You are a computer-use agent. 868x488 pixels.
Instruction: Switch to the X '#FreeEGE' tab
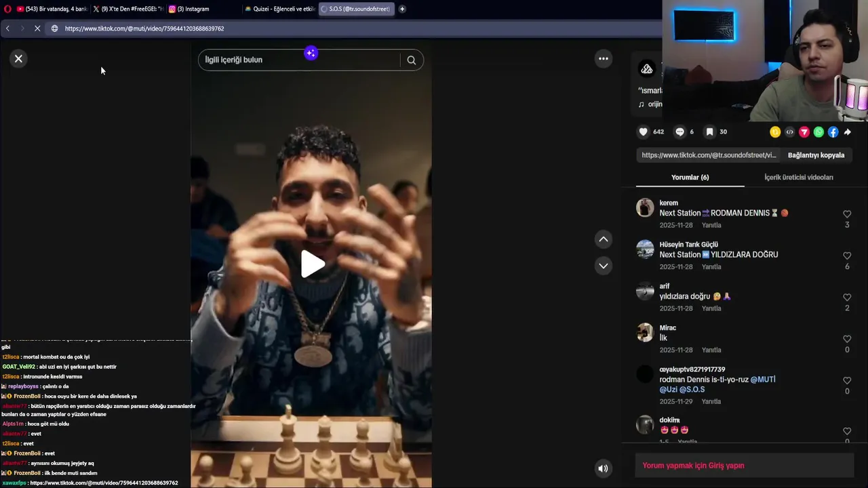127,9
